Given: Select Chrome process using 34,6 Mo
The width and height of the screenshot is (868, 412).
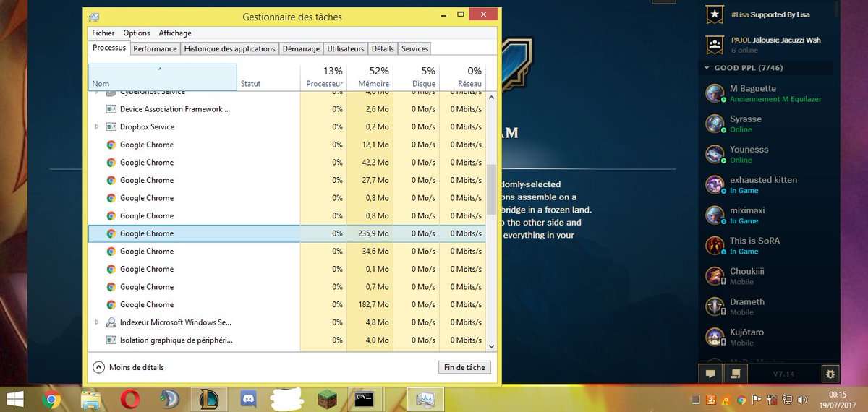Looking at the screenshot, I should click(x=286, y=251).
